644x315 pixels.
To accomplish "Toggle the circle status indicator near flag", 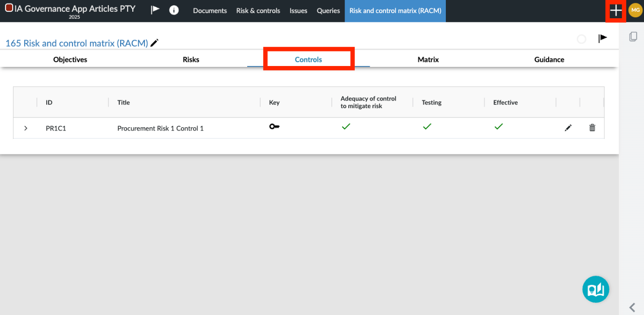I will 581,39.
